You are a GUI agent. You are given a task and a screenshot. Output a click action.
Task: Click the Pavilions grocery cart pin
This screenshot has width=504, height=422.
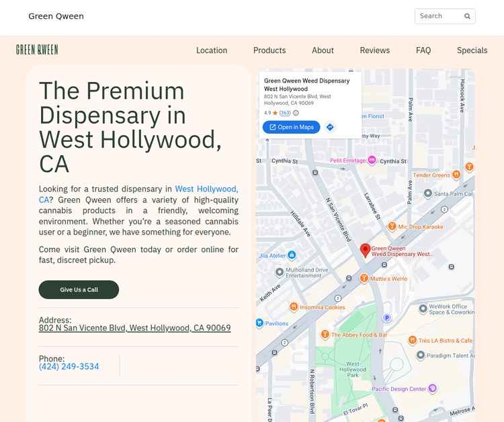(x=259, y=323)
